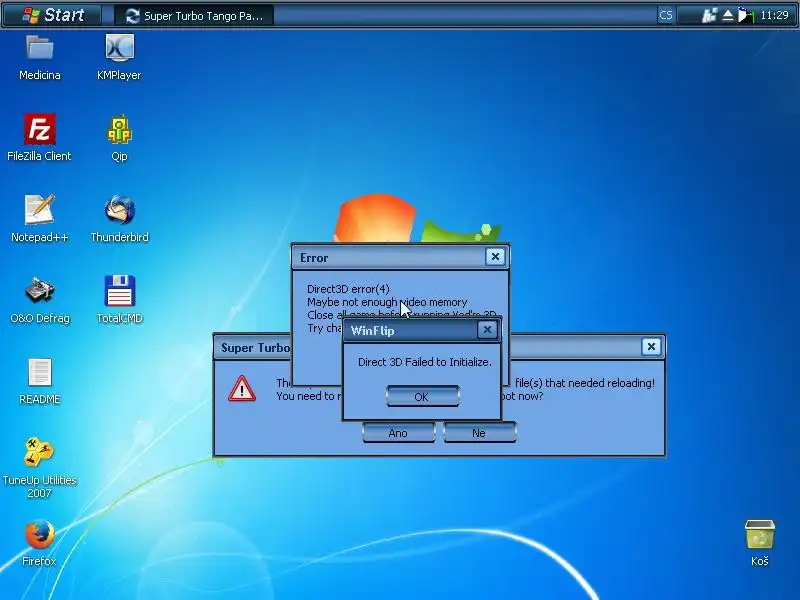Close the Super Turbo dialog window
Image resolution: width=800 pixels, height=600 pixels.
(651, 347)
